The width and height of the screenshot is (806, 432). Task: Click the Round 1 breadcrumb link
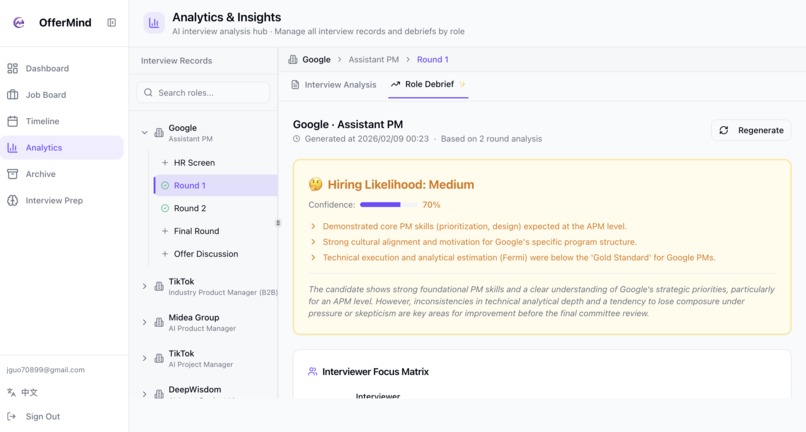(433, 60)
